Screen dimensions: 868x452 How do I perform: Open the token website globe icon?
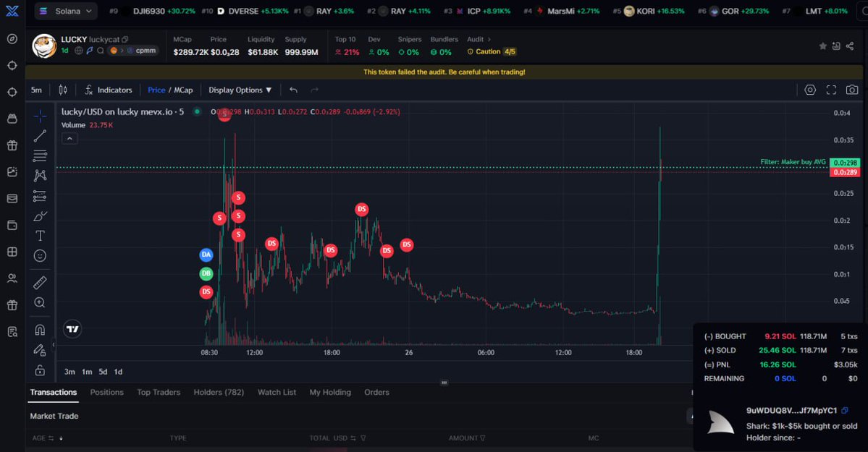(79, 51)
